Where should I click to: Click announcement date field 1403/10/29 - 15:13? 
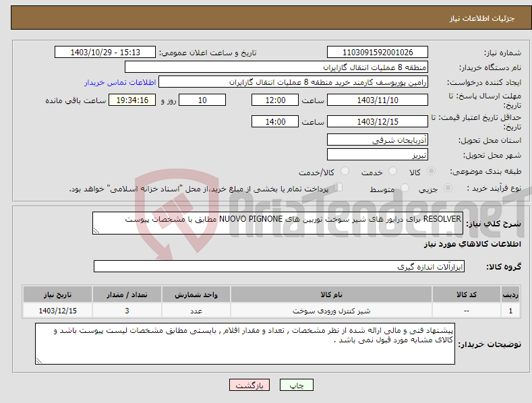(x=105, y=53)
